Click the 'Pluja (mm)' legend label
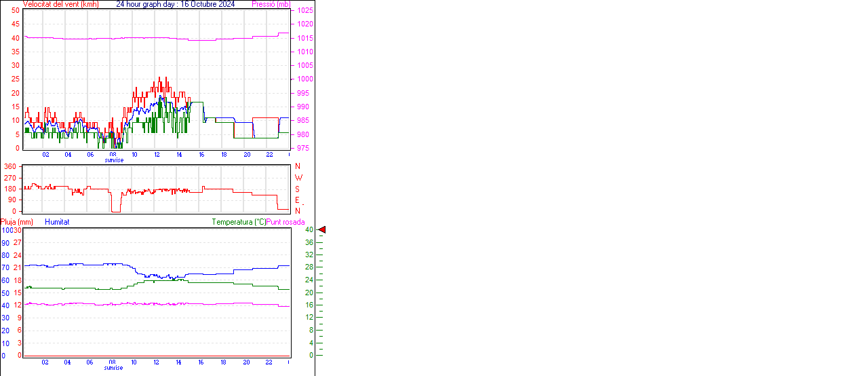This screenshot has height=376, width=868. point(17,222)
